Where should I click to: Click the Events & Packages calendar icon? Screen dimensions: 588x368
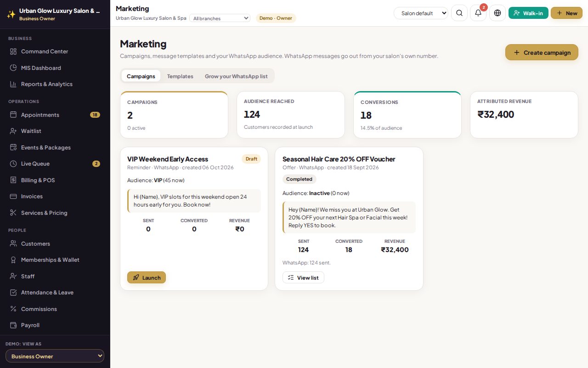(13, 148)
